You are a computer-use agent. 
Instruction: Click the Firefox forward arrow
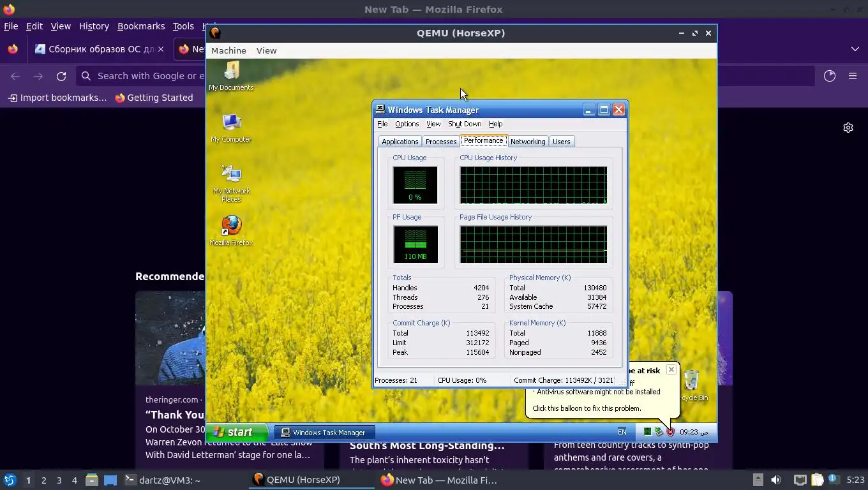(x=38, y=76)
